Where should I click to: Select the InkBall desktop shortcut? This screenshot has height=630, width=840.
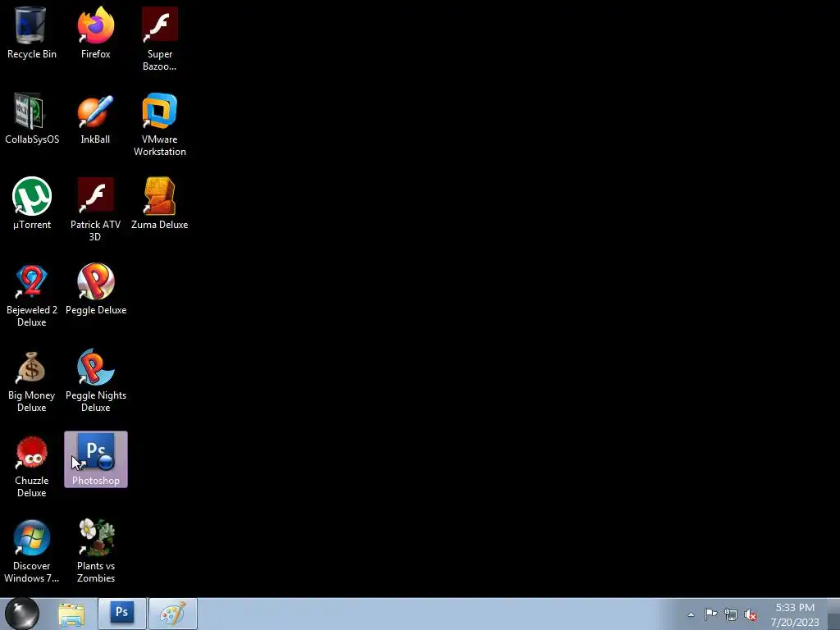coord(95,118)
